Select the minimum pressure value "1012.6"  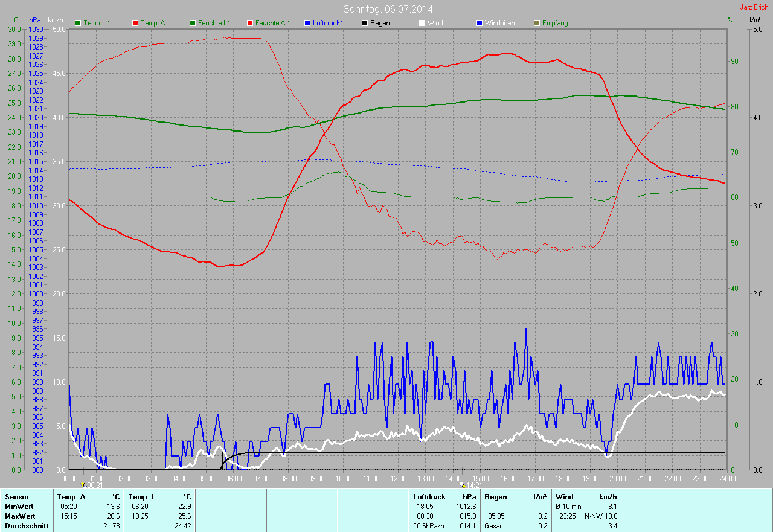coord(466,507)
